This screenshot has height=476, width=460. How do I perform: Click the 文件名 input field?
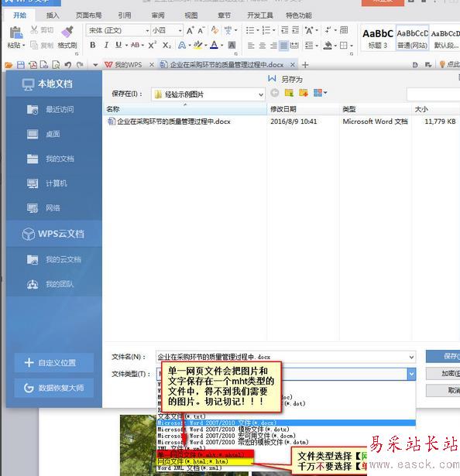286,357
